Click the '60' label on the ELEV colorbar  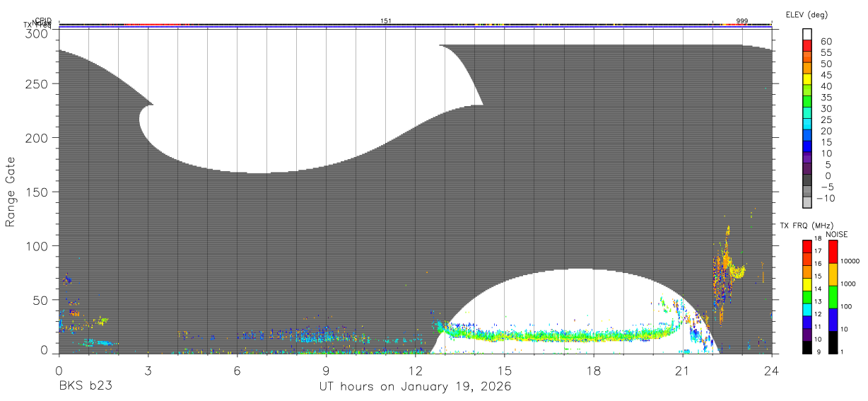tap(826, 42)
